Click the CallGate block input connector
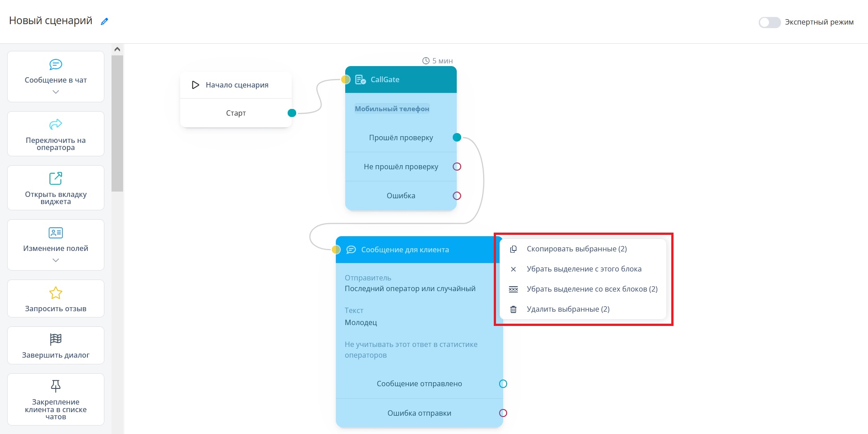868x434 pixels. pyautogui.click(x=345, y=79)
